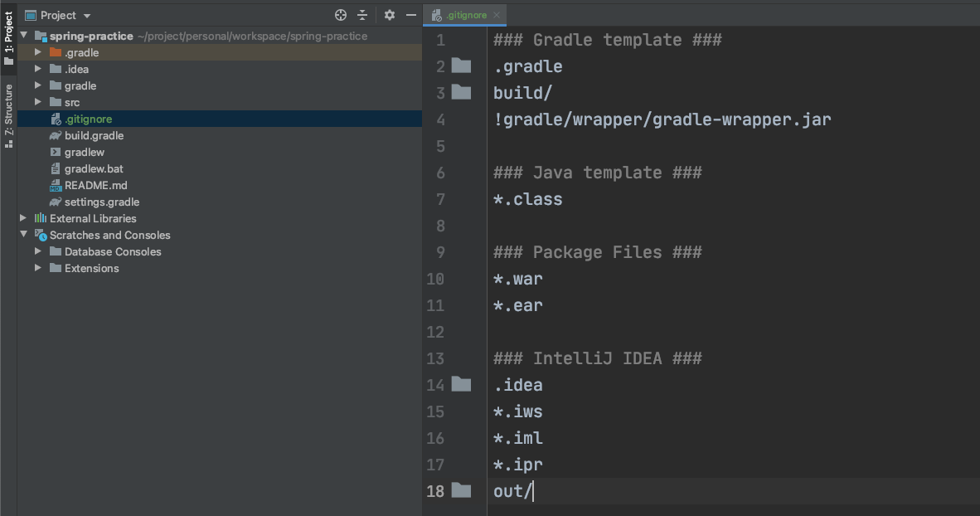
Task: Select gradlew in project tree
Action: [85, 152]
